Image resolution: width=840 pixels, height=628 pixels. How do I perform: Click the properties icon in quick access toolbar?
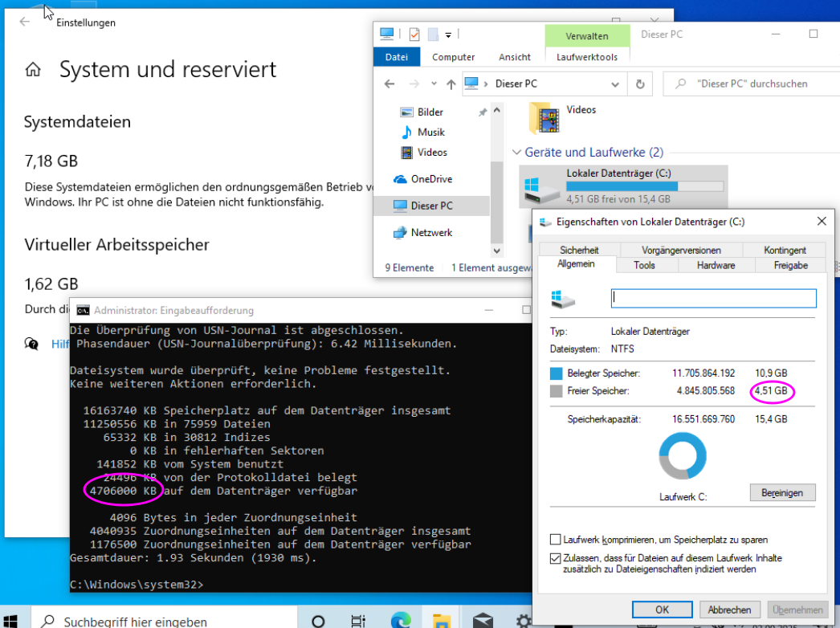pyautogui.click(x=414, y=35)
